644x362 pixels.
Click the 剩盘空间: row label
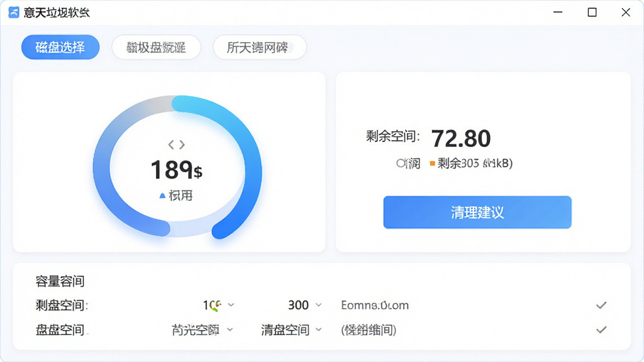point(62,305)
